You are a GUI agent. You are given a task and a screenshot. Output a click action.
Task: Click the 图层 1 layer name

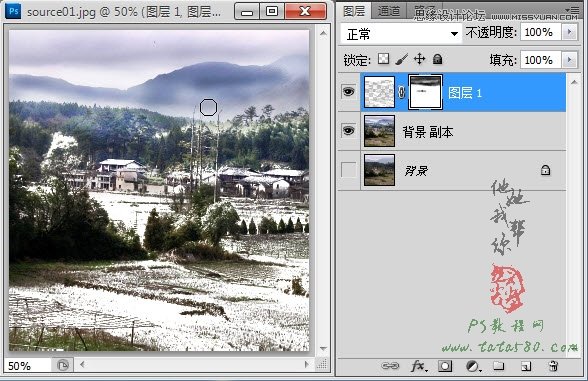[465, 93]
